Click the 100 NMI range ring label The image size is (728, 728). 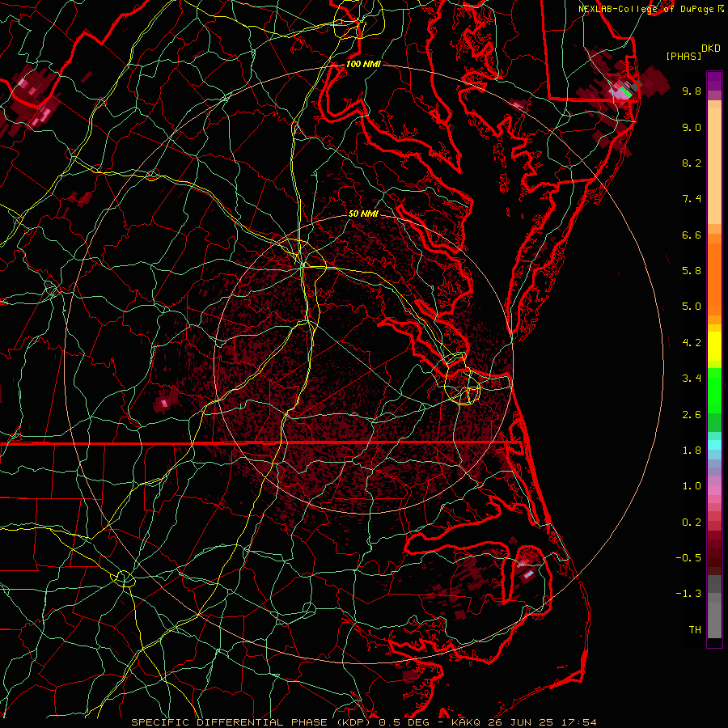click(363, 64)
